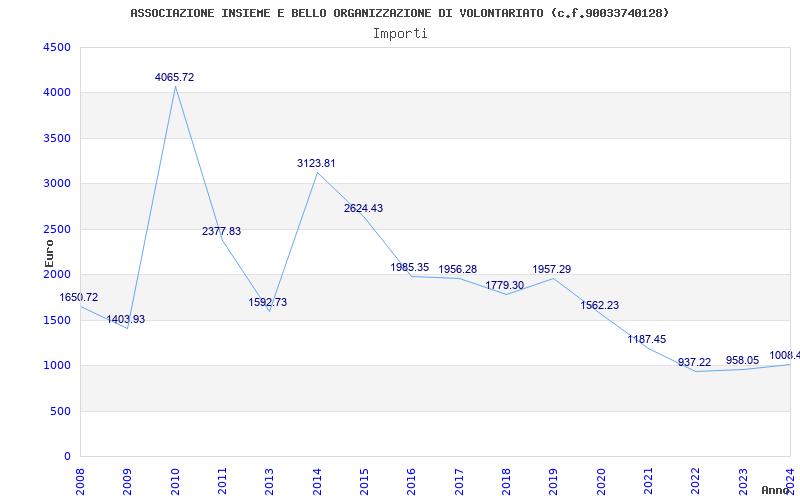Screen dimensions: 800x500
Task: Click the 1403.93 value label
Action: [126, 320]
